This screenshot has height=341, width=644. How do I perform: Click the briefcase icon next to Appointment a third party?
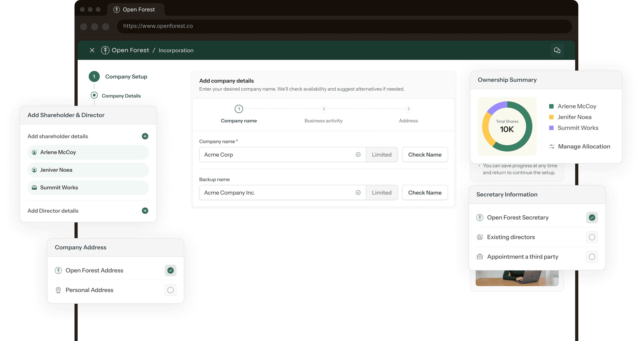[x=480, y=257]
